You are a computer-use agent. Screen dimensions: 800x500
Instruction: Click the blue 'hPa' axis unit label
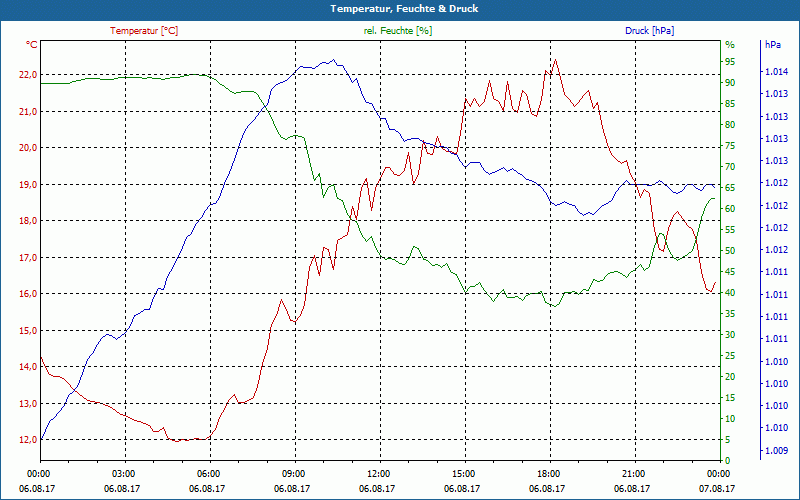click(772, 45)
